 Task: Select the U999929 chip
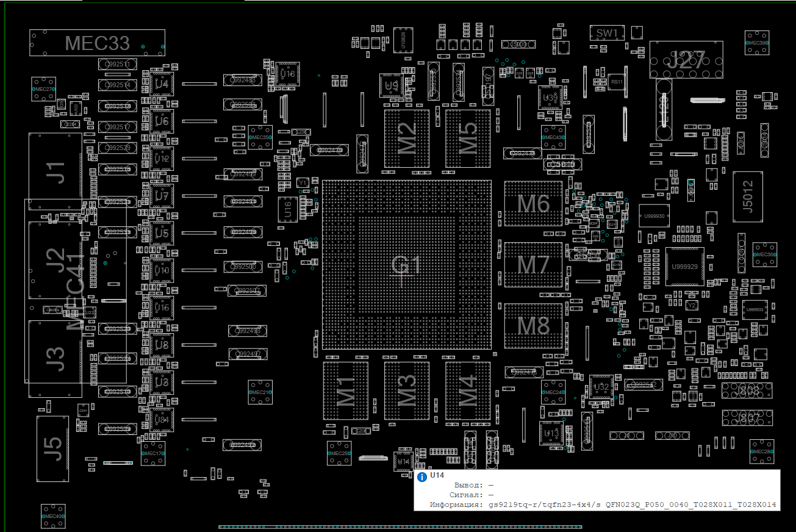(684, 267)
